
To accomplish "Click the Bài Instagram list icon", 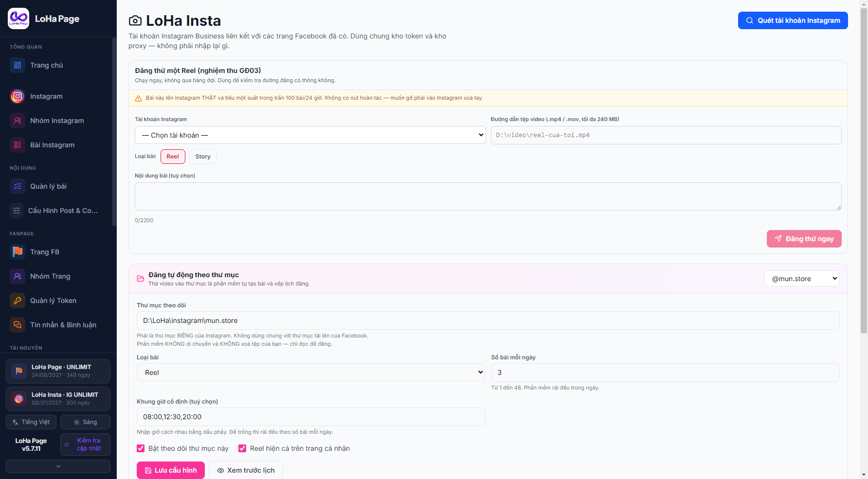I will point(18,145).
